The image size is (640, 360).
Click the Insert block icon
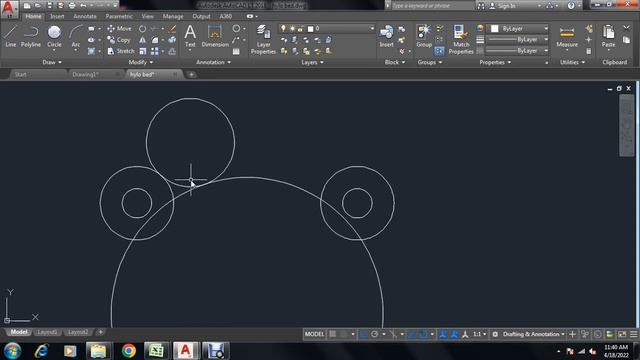click(x=386, y=36)
